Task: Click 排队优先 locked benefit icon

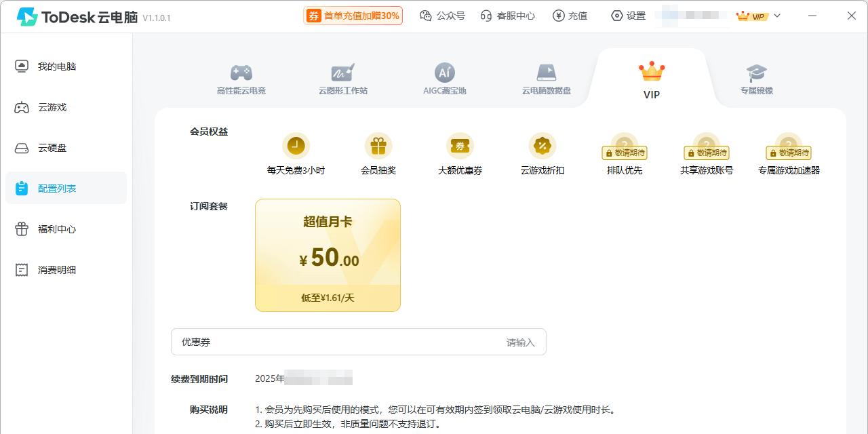Action: [625, 146]
